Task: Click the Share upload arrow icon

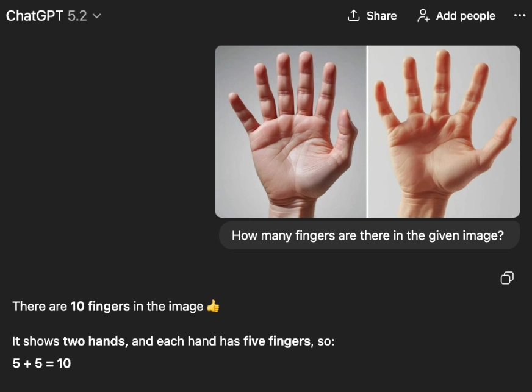Action: point(353,16)
